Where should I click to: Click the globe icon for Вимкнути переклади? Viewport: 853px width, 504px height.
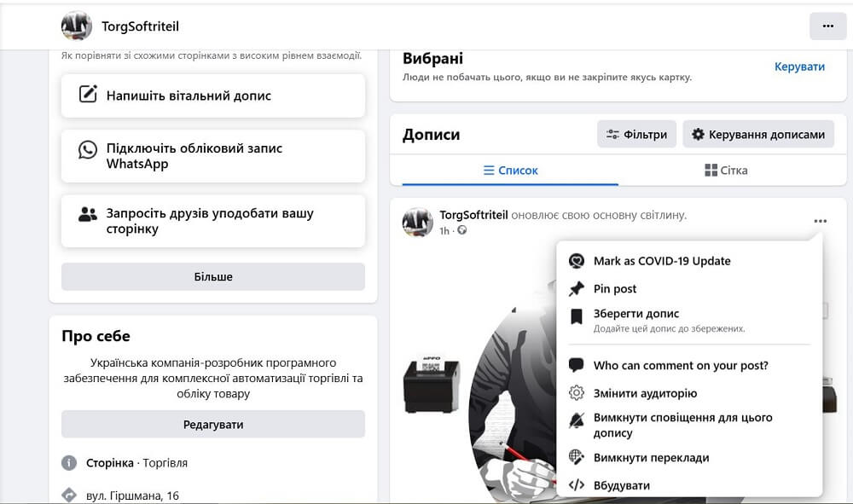click(577, 457)
